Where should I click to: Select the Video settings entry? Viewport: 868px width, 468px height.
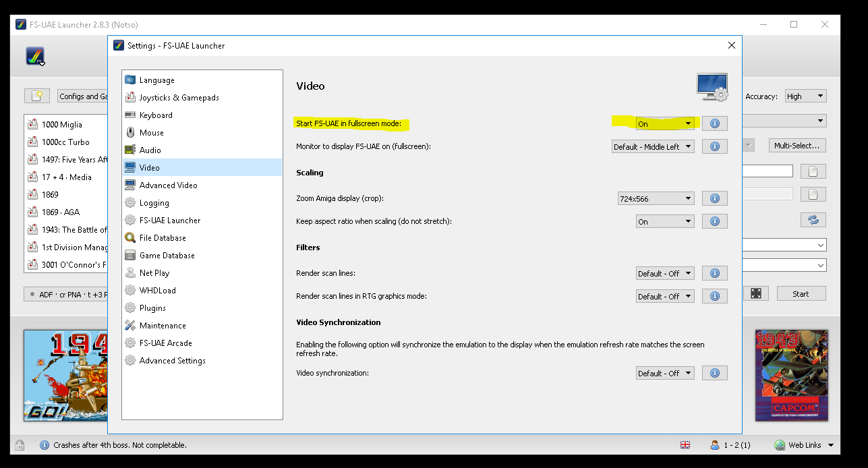point(202,167)
